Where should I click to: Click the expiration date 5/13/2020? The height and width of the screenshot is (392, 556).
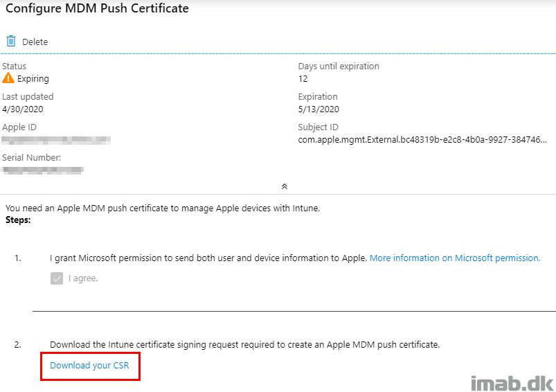[x=319, y=109]
